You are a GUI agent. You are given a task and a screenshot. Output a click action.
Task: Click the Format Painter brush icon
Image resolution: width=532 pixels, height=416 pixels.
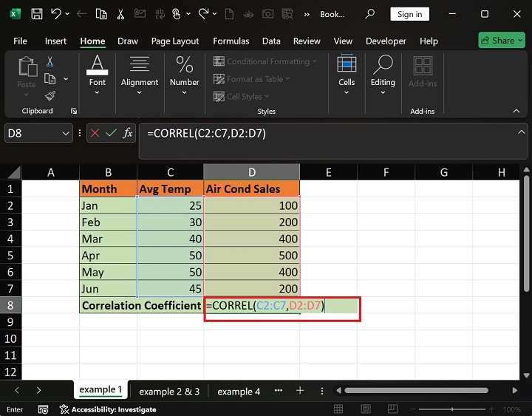point(50,95)
